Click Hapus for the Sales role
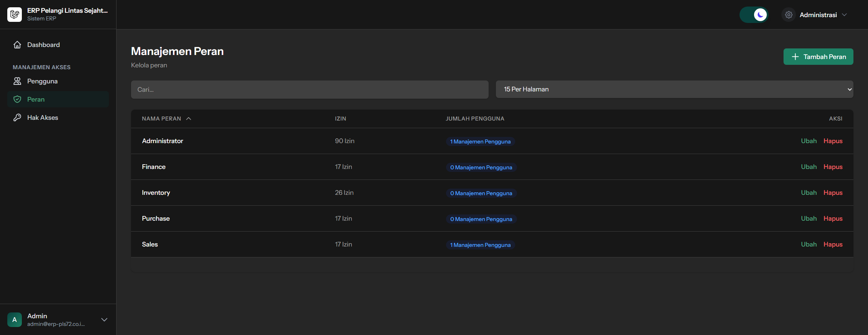The height and width of the screenshot is (335, 868). (x=833, y=244)
